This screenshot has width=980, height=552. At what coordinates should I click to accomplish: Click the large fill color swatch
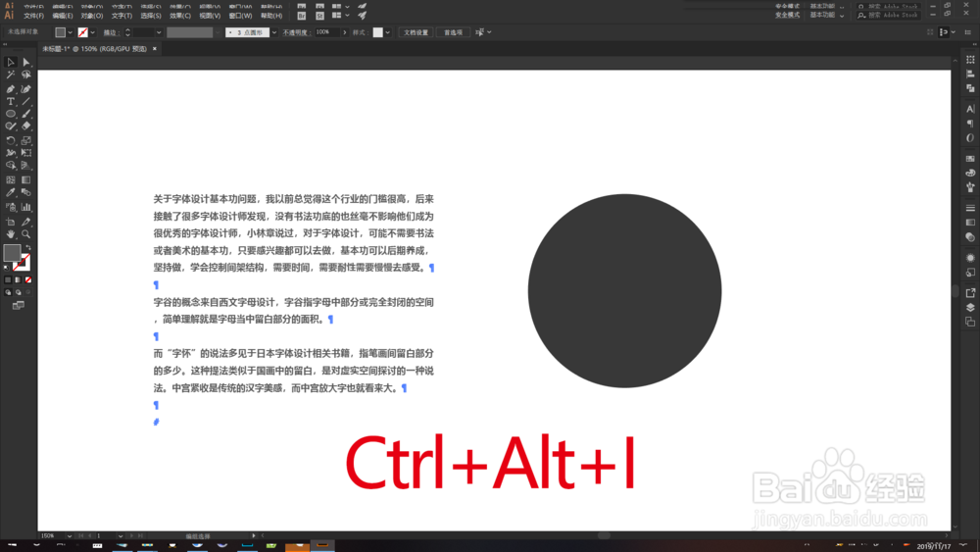pos(12,252)
